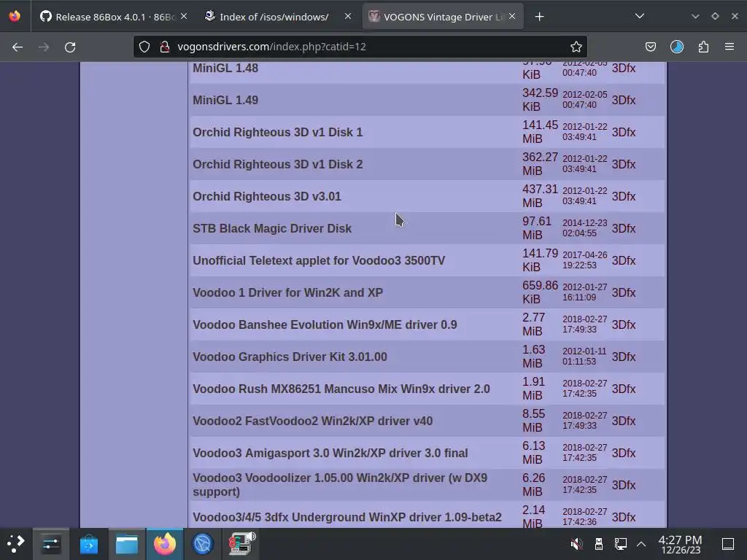The width and height of the screenshot is (747, 560).
Task: Go back to the previous page
Action: tap(18, 47)
